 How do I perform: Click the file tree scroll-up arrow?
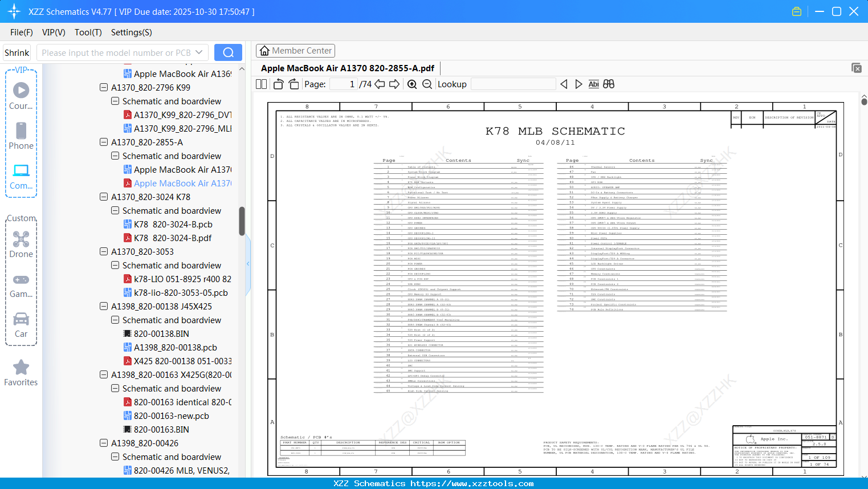(x=242, y=69)
